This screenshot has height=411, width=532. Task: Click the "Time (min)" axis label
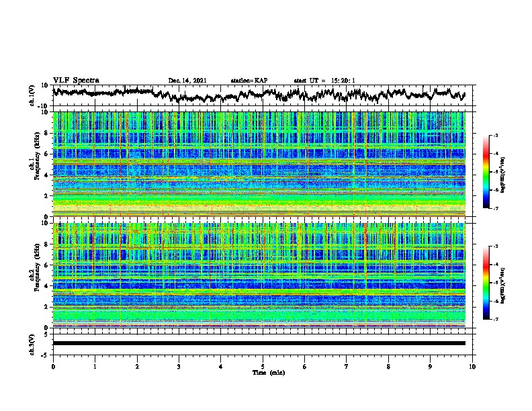point(269,373)
